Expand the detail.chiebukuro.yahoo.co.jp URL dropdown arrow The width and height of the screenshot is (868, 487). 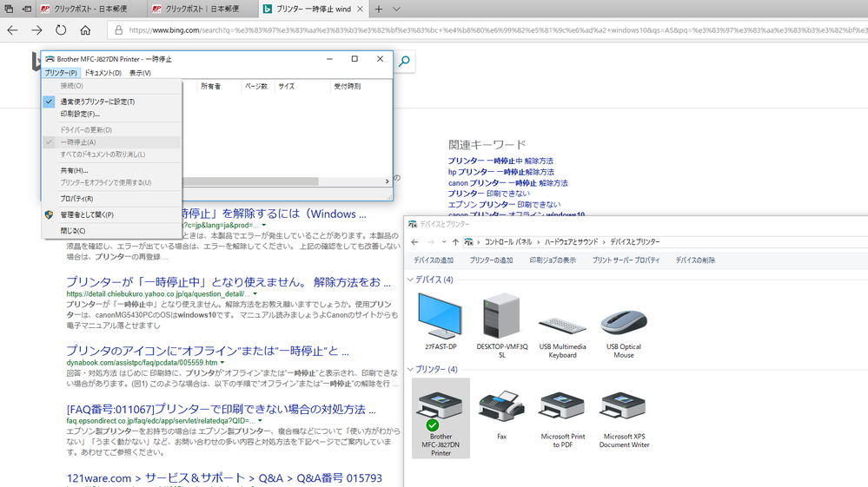(255, 294)
